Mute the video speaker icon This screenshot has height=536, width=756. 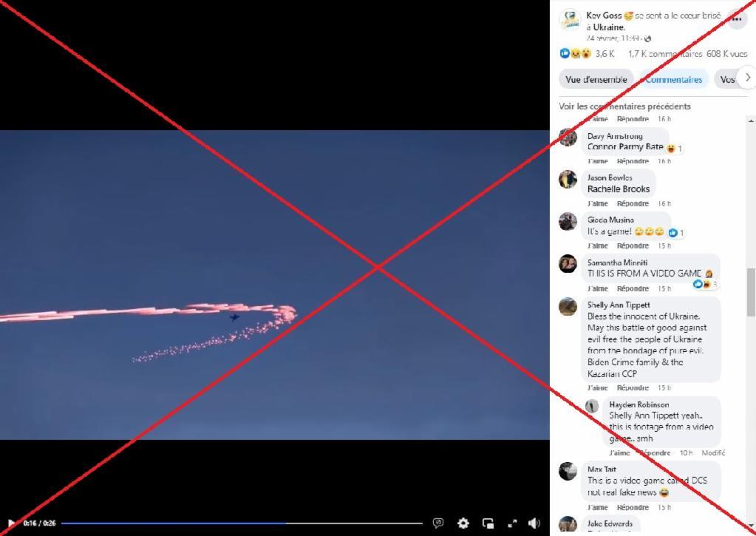534,523
